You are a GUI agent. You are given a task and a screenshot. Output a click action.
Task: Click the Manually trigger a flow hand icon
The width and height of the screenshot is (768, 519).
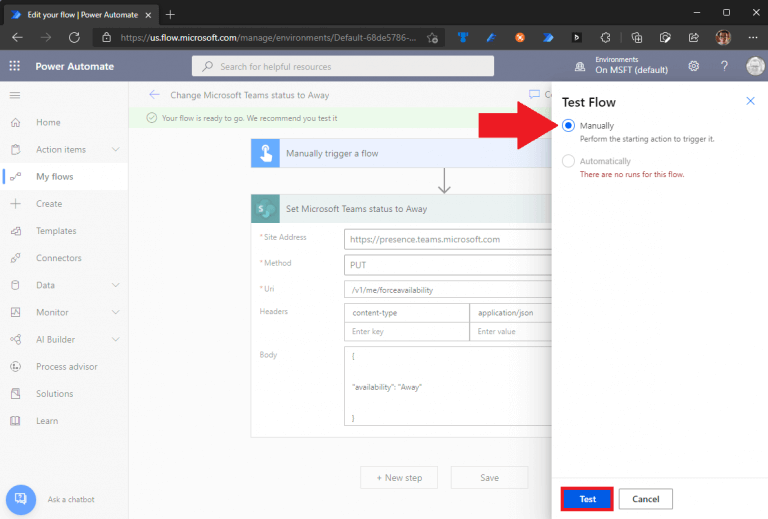coord(265,153)
